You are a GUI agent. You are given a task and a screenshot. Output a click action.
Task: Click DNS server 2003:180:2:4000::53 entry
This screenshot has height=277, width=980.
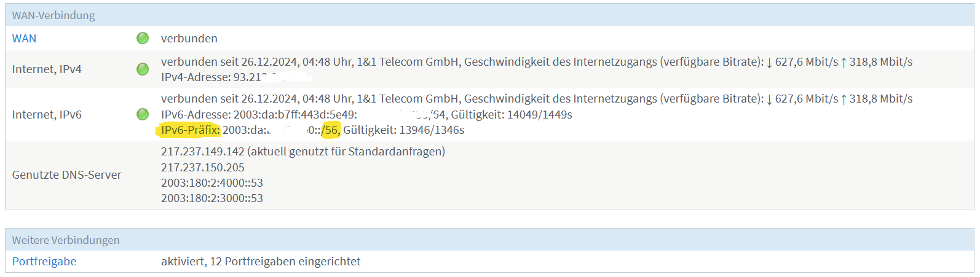click(211, 182)
